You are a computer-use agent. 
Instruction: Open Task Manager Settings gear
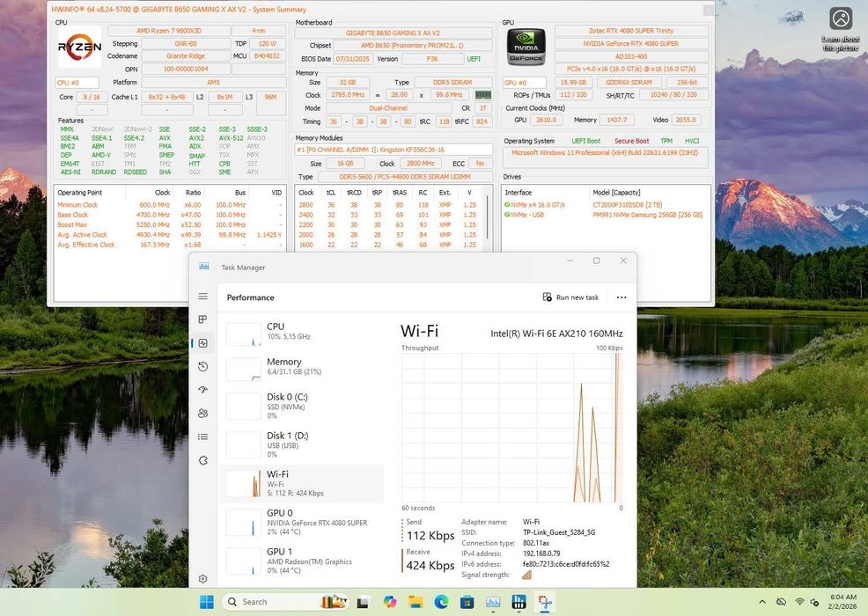(203, 579)
